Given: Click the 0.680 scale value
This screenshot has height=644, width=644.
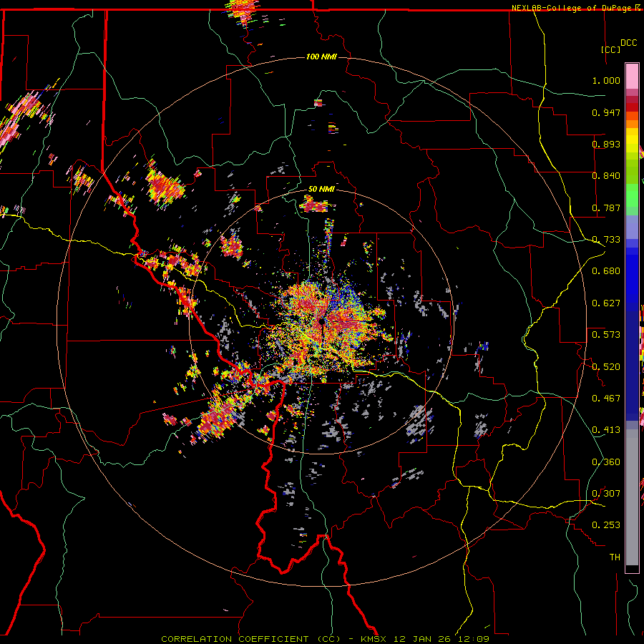Looking at the screenshot, I should pos(606,271).
